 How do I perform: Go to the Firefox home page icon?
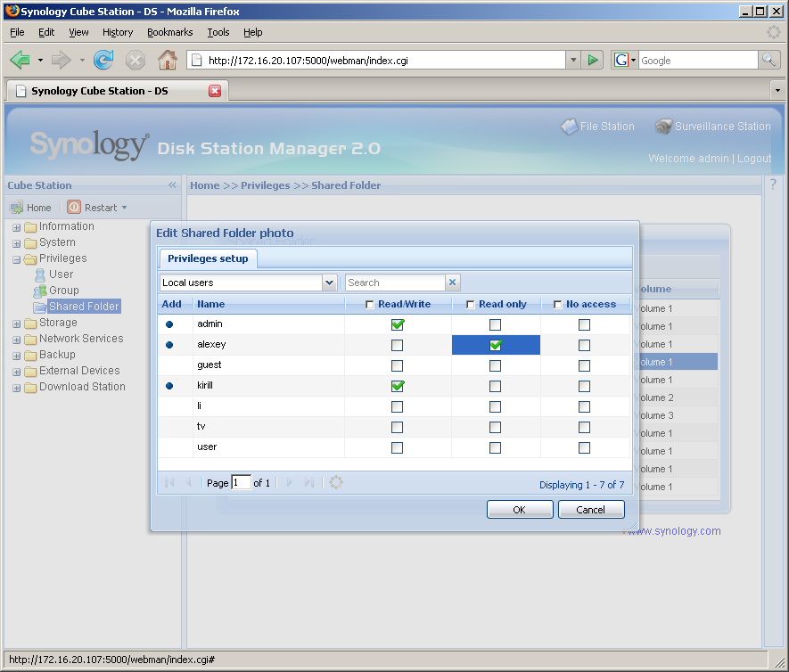click(168, 61)
